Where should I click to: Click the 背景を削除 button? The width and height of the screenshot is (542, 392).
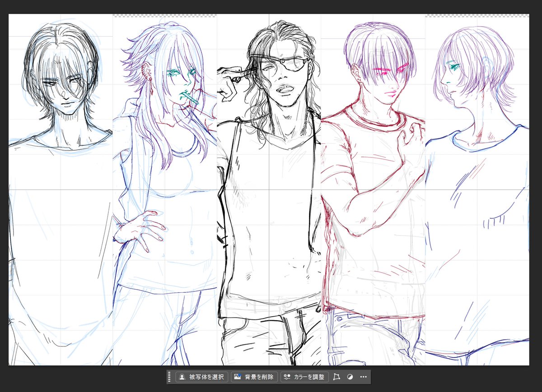(254, 377)
